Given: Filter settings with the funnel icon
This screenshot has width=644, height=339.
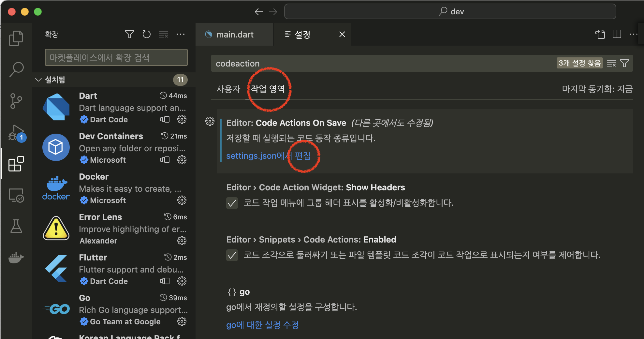Looking at the screenshot, I should pyautogui.click(x=624, y=63).
